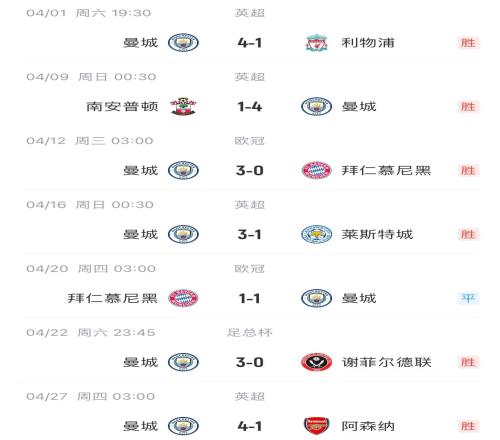Select 欧冠 label on 04/12 match
Screen dimensions: 500x440
(250, 141)
